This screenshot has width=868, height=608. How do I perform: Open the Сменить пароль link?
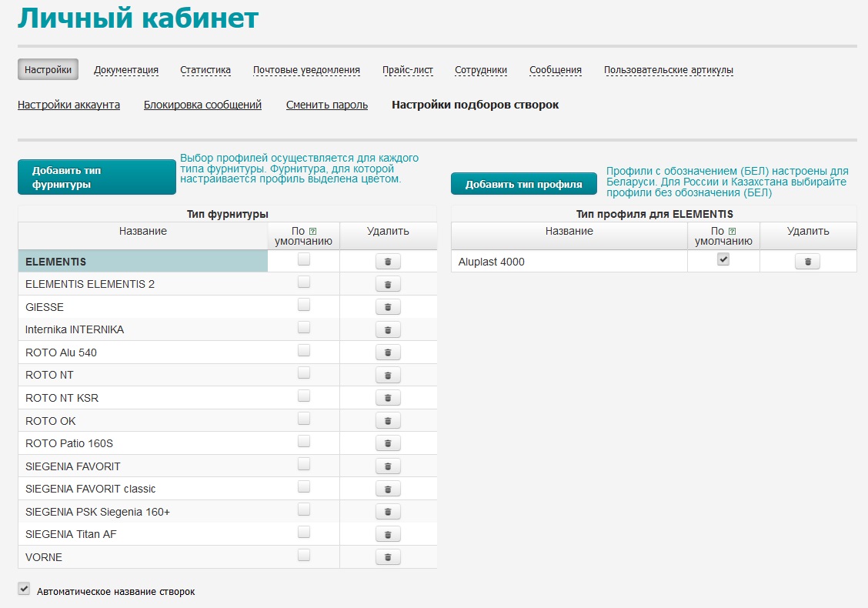[x=327, y=105]
